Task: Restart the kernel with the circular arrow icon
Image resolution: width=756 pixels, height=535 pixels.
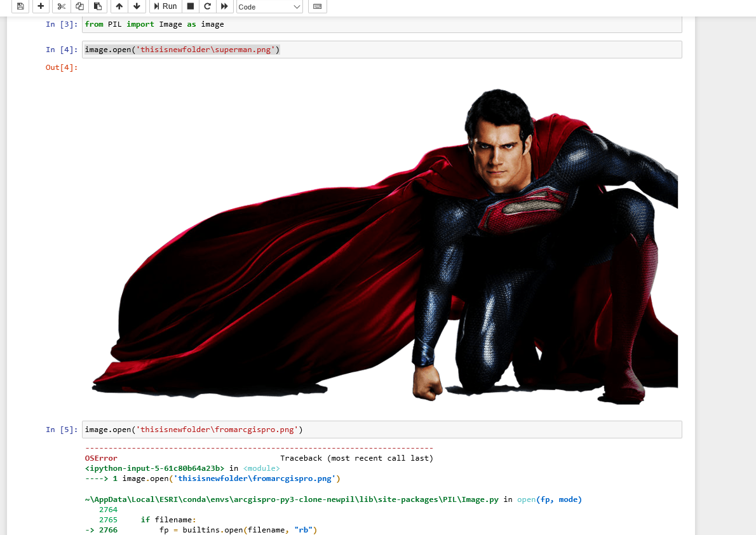Action: pos(207,6)
